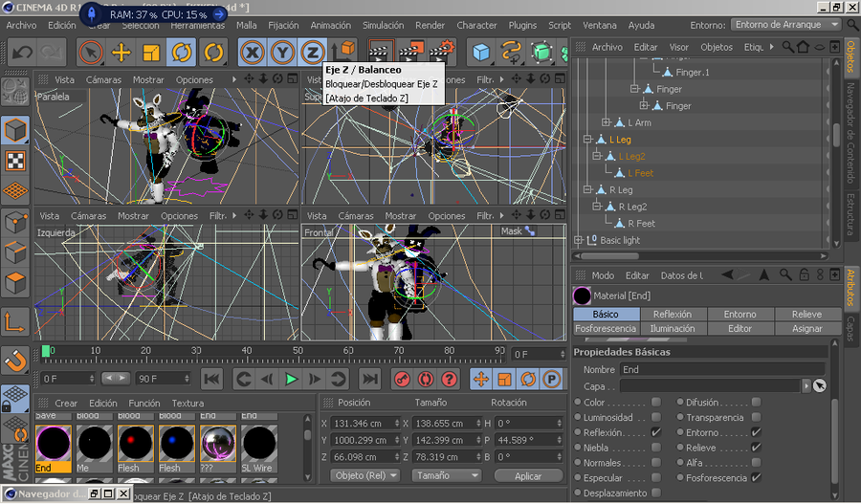The width and height of the screenshot is (861, 504).
Task: Disable the Relieve channel checkbox
Action: point(756,448)
